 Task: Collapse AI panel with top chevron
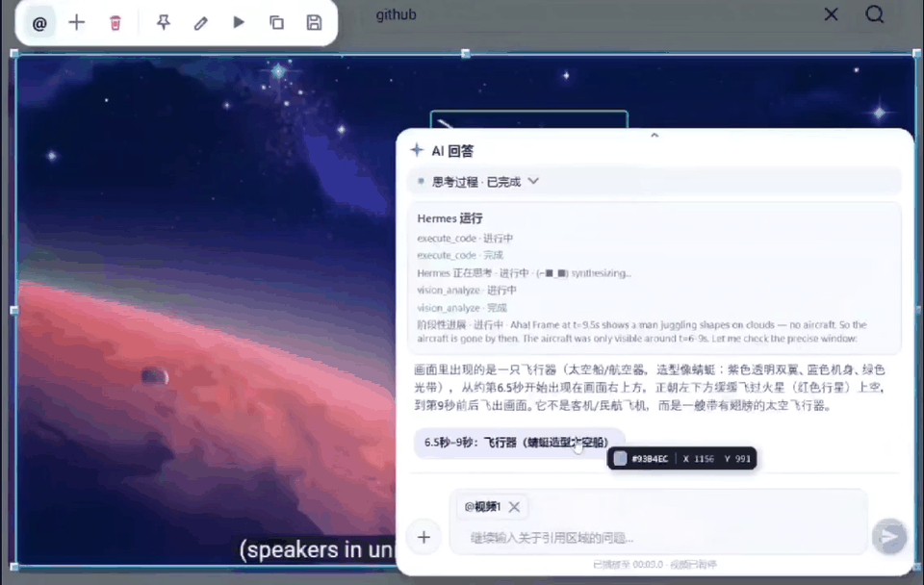coord(654,136)
